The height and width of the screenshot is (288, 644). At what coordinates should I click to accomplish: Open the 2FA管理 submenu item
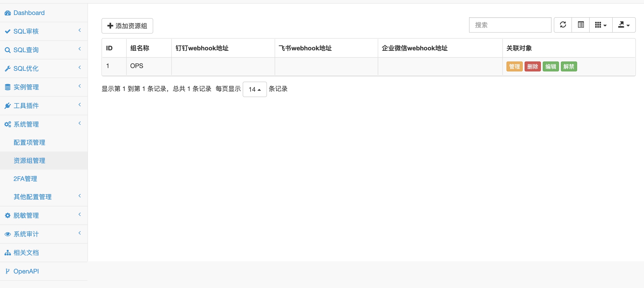coord(25,179)
